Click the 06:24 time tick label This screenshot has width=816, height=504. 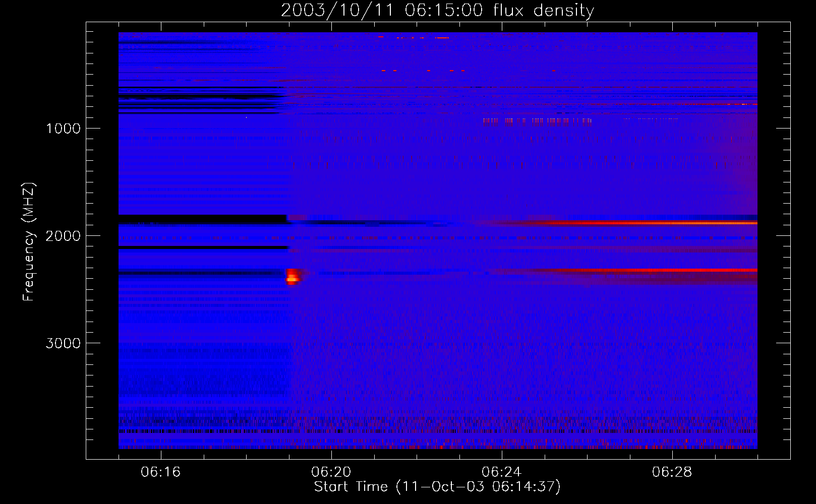click(502, 472)
